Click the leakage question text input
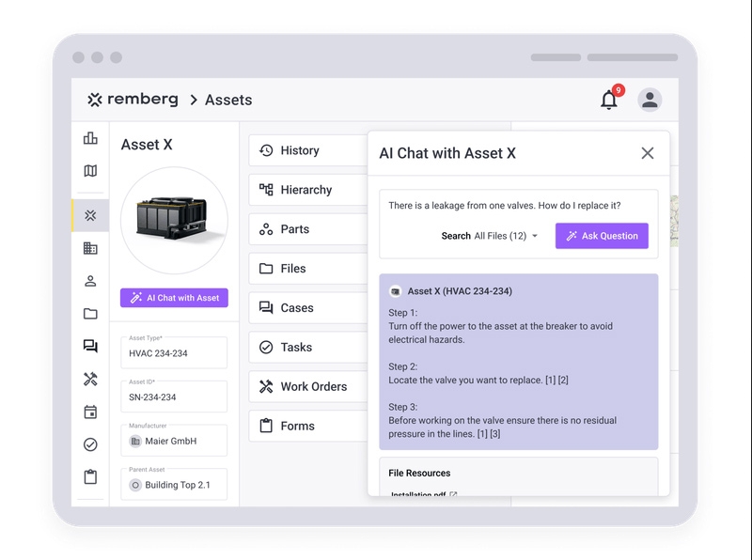This screenshot has width=752, height=560. click(x=505, y=206)
